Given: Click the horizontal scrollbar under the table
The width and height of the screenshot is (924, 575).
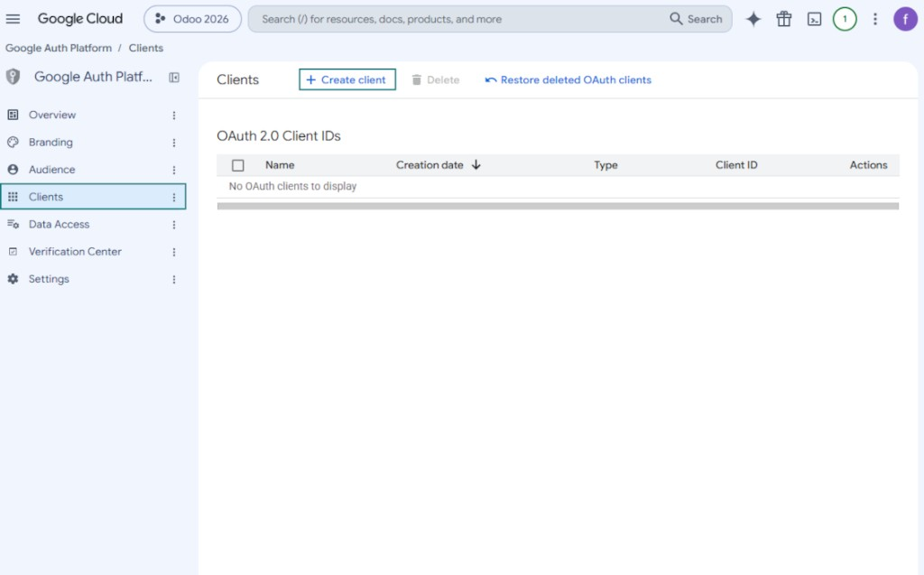Looking at the screenshot, I should (558, 206).
